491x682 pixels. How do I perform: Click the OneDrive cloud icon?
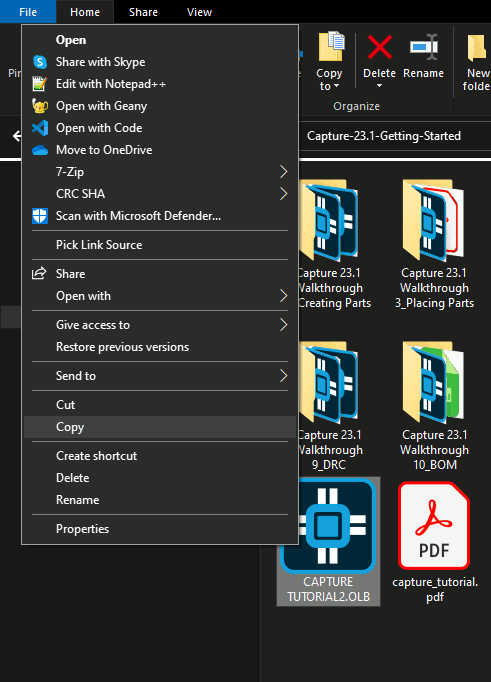(x=40, y=150)
